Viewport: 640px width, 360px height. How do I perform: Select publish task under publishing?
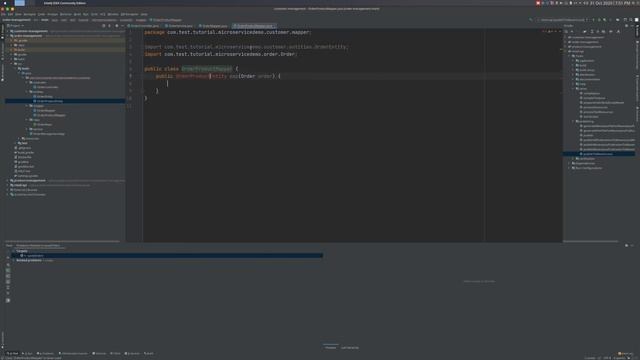coord(588,135)
